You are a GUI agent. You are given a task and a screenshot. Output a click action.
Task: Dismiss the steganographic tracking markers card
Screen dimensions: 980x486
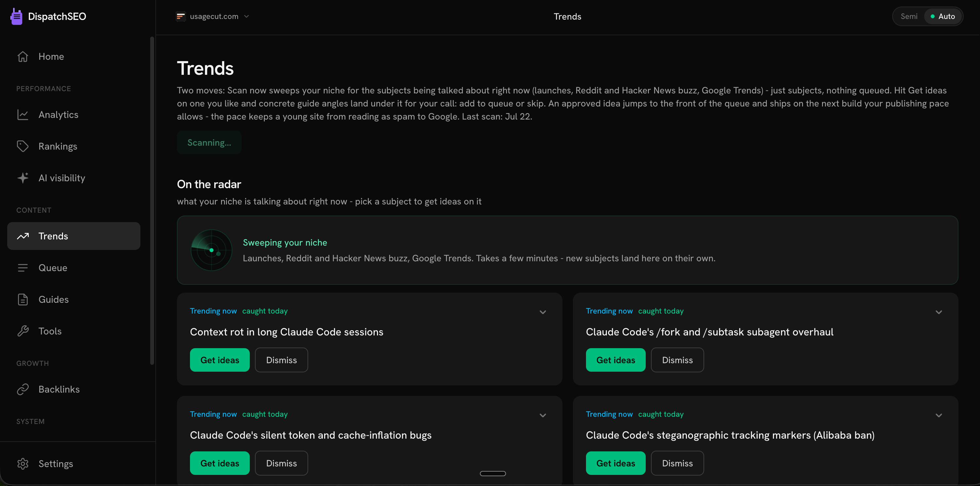677,463
